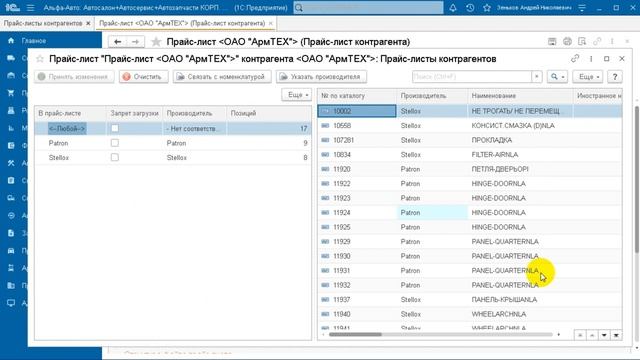Click the WHEELARCHNLA cell in row 11940
The image size is (640, 360).
(520, 314)
